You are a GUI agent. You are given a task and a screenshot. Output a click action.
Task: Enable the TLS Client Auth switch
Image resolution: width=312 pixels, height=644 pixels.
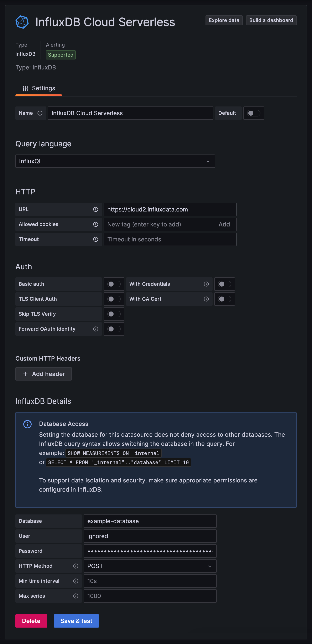pos(114,299)
